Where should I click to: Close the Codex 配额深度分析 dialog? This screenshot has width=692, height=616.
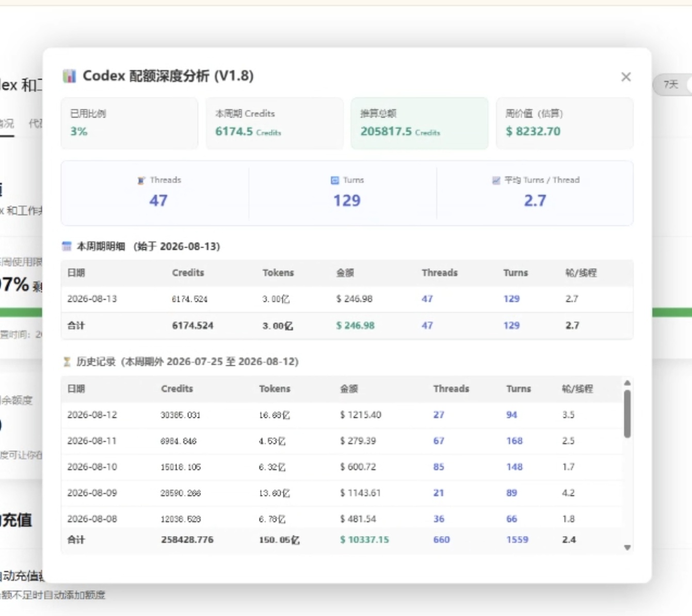coord(626,77)
